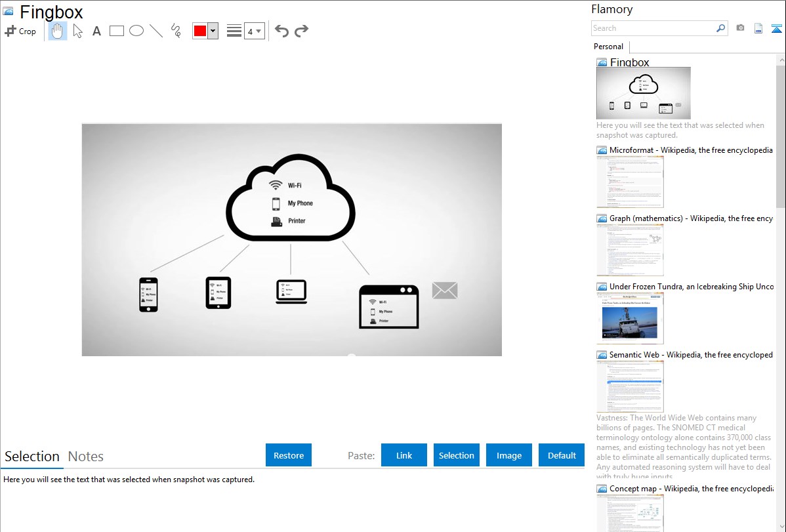Image resolution: width=786 pixels, height=532 pixels.
Task: Pick the ellipse shape tool
Action: click(136, 31)
